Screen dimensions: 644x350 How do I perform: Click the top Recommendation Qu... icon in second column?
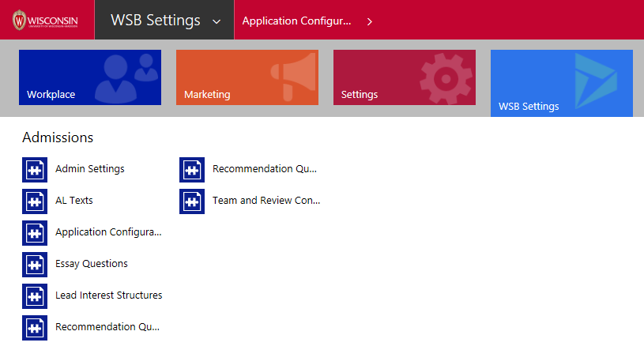pyautogui.click(x=192, y=170)
